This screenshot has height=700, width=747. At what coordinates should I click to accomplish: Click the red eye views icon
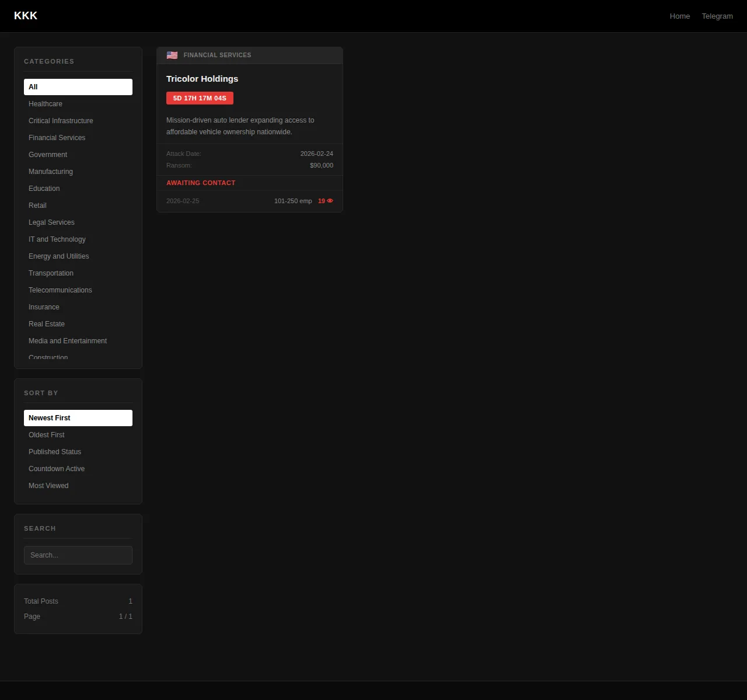point(330,201)
